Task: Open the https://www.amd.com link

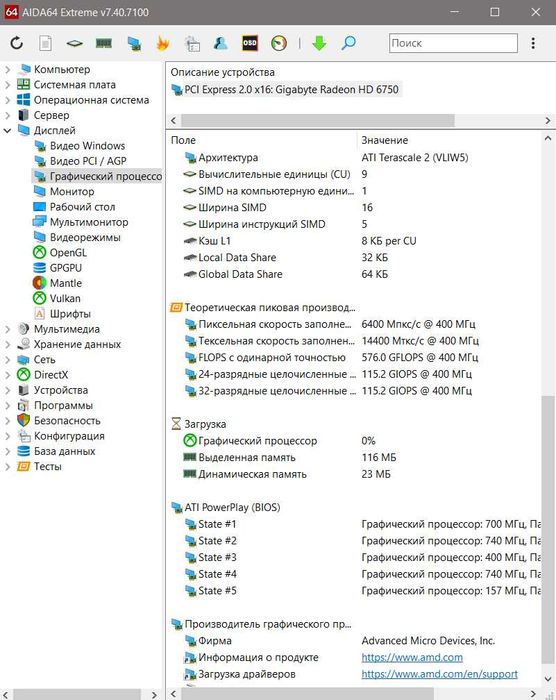Action: (x=412, y=658)
